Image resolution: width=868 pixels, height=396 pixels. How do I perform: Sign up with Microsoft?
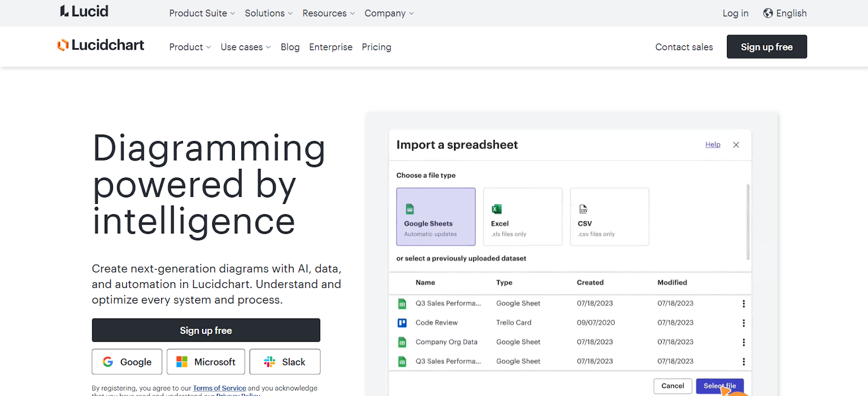[206, 362]
